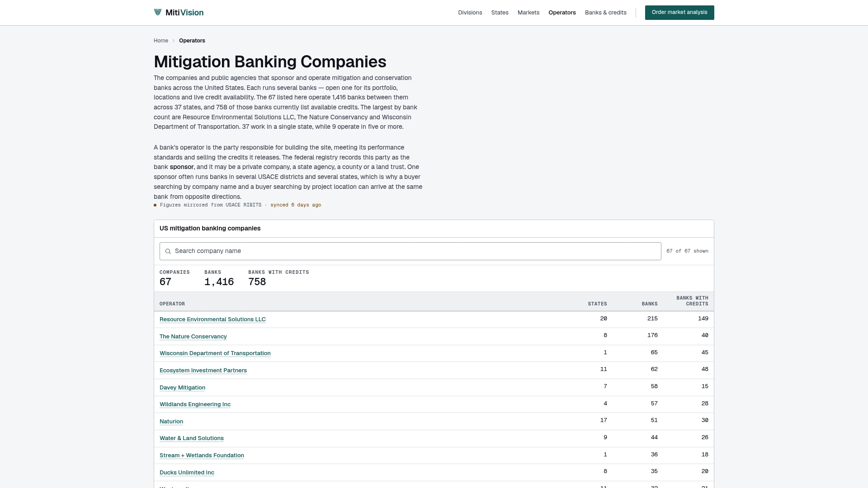Open Water & Land Solutions link

coord(191,438)
